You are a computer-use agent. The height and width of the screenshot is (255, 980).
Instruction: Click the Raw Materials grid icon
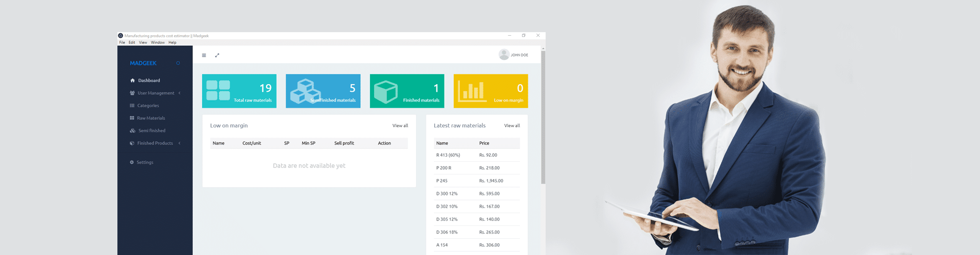click(132, 118)
